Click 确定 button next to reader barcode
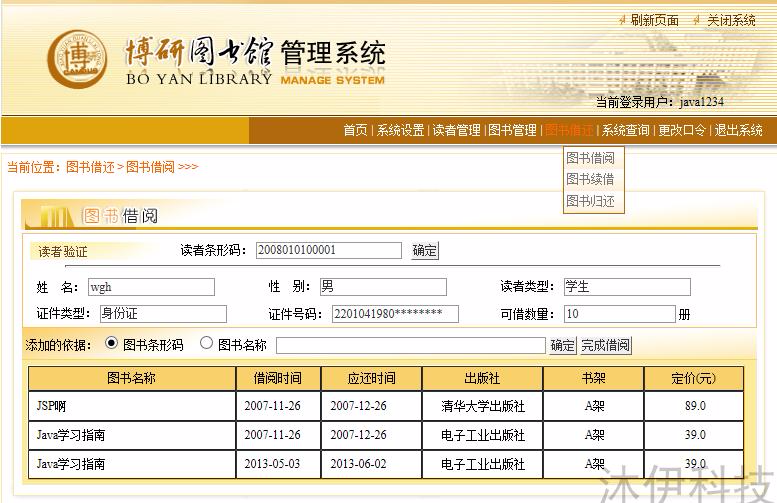This screenshot has height=503, width=777. (425, 251)
